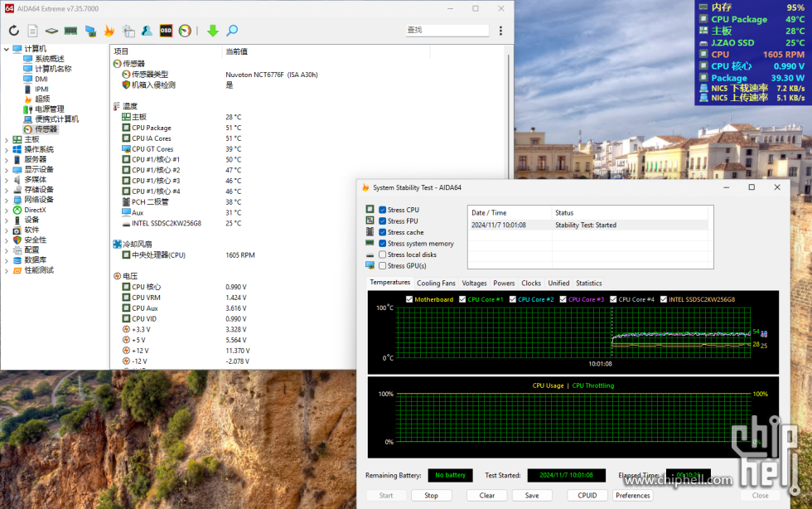Collapse the 计算机 tree node
Screen dimensions: 812x509
[x=7, y=49]
